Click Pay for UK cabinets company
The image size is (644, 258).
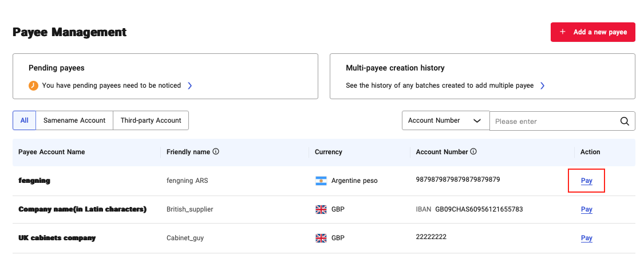[586, 238]
